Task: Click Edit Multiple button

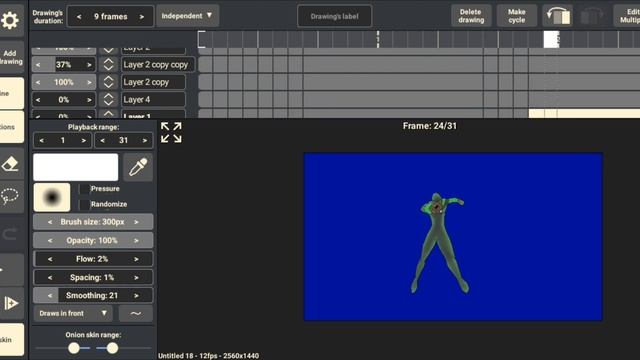Action: click(x=627, y=16)
